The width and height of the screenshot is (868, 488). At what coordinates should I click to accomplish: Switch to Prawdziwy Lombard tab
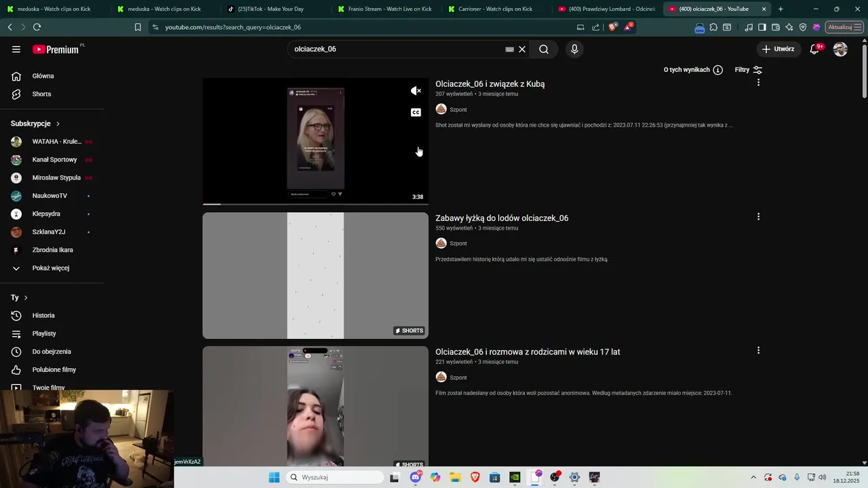(x=606, y=9)
